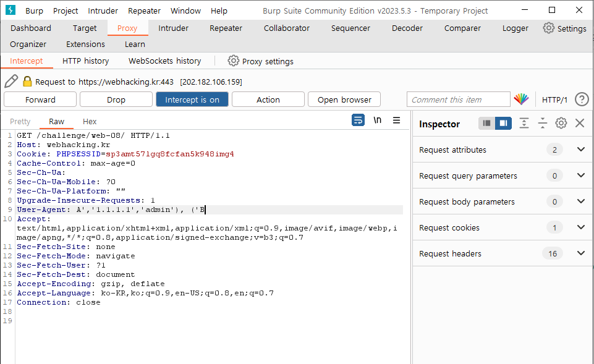Image resolution: width=594 pixels, height=364 pixels.
Task: Open Proxy settings gear
Action: tap(234, 61)
